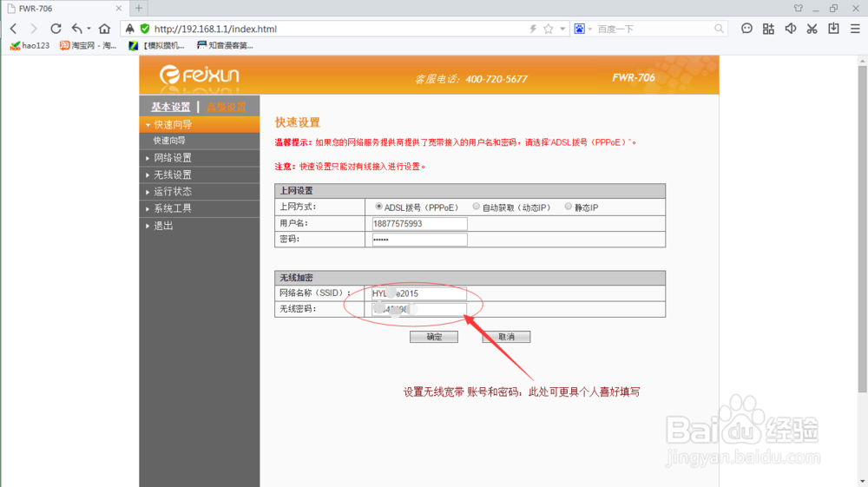Open the chat face icon in toolbar

746,29
